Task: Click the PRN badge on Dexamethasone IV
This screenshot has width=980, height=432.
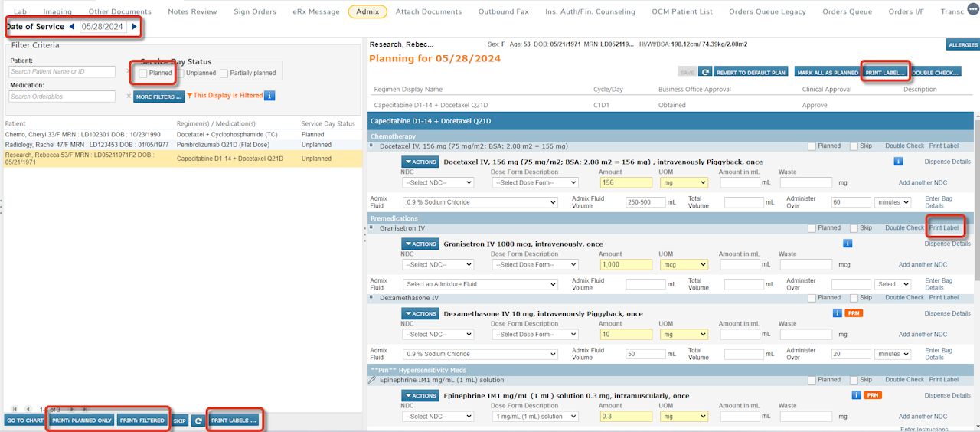Action: point(854,313)
